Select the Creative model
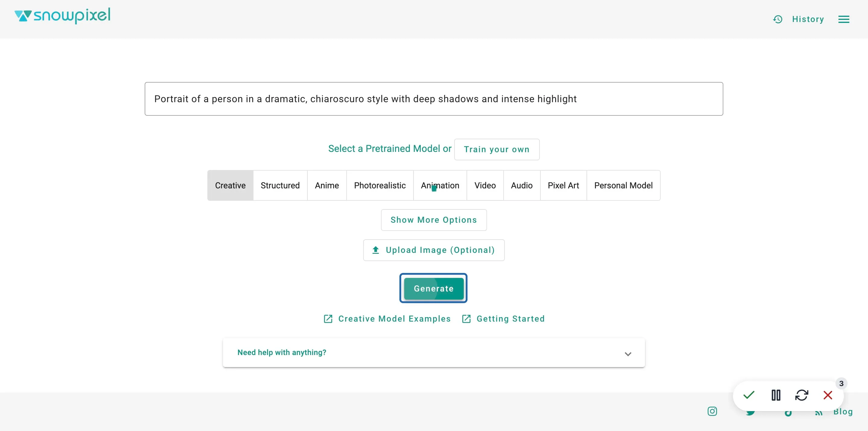 click(x=230, y=185)
